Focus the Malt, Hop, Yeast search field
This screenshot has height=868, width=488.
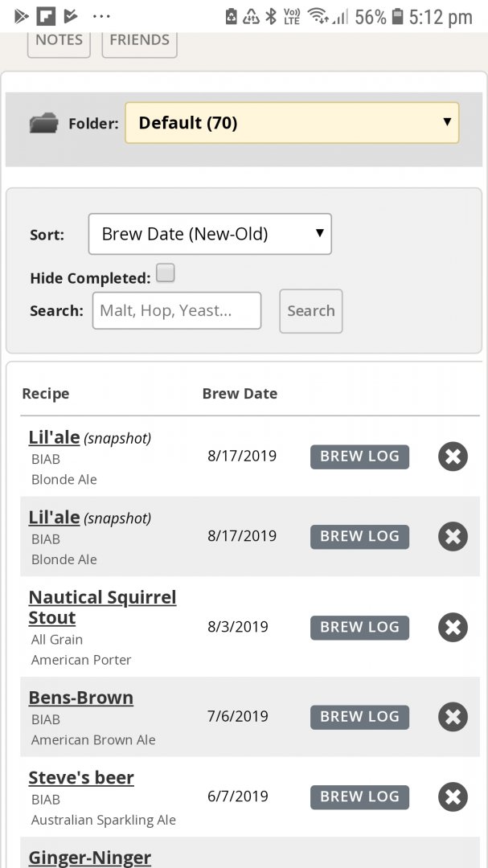(177, 310)
